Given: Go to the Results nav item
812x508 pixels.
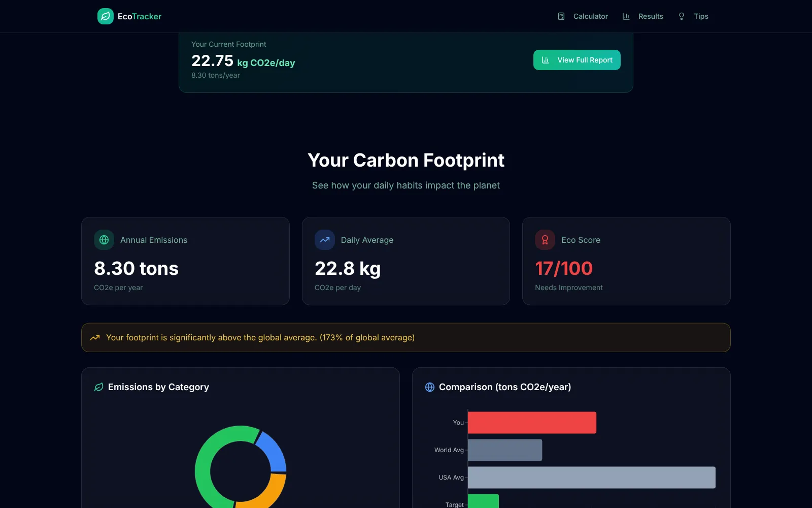Looking at the screenshot, I should point(642,16).
